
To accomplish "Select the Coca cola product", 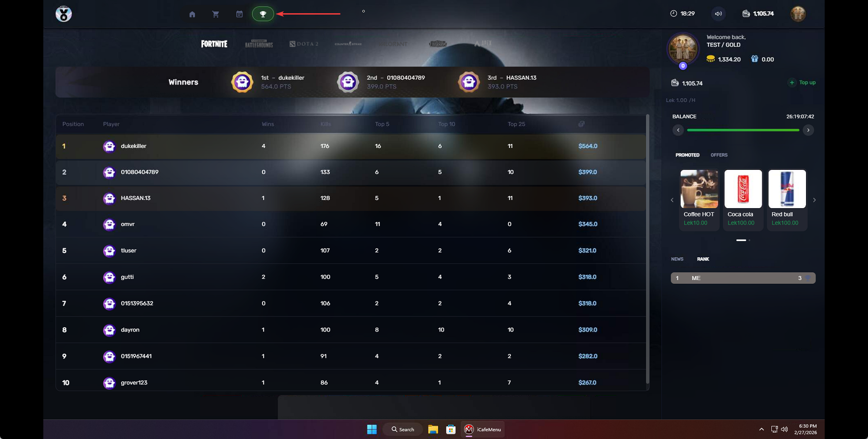I will click(x=743, y=199).
